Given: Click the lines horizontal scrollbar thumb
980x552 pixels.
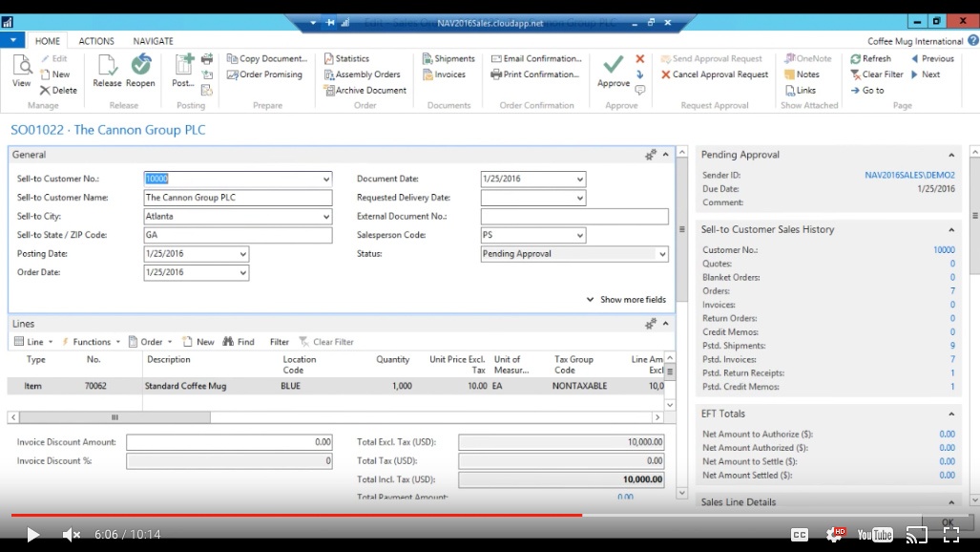Looking at the screenshot, I should coord(115,417).
